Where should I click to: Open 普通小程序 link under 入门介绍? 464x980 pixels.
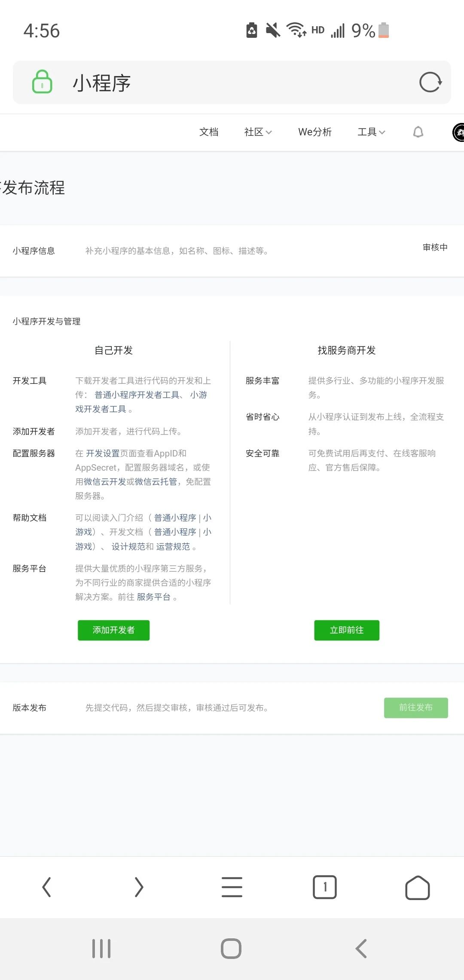pos(175,518)
